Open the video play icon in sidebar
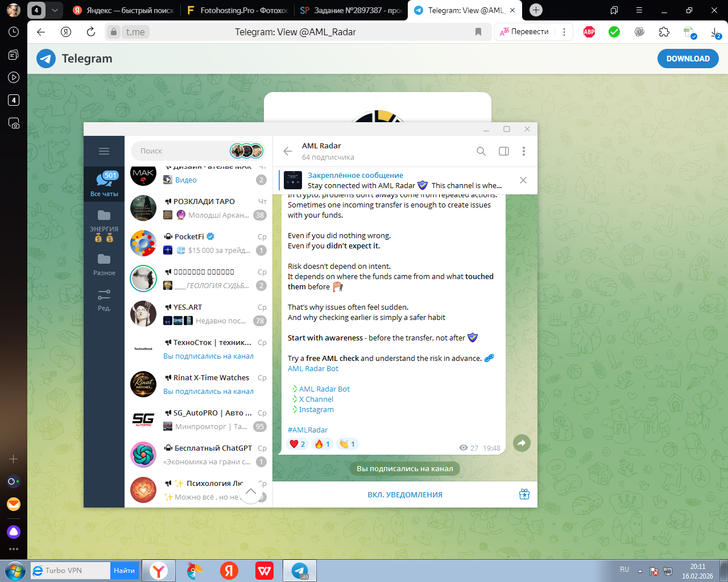 [14, 77]
